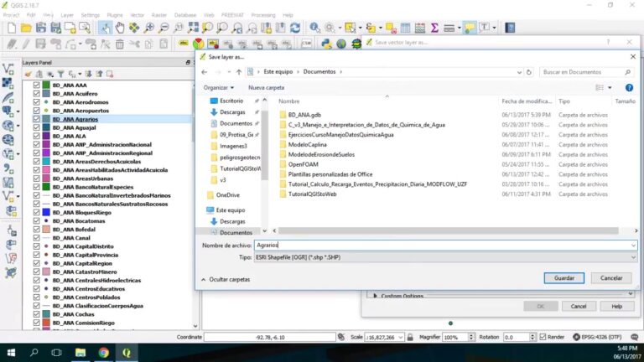This screenshot has height=362, width=644.
Task: Click the Guardar button
Action: click(563, 278)
